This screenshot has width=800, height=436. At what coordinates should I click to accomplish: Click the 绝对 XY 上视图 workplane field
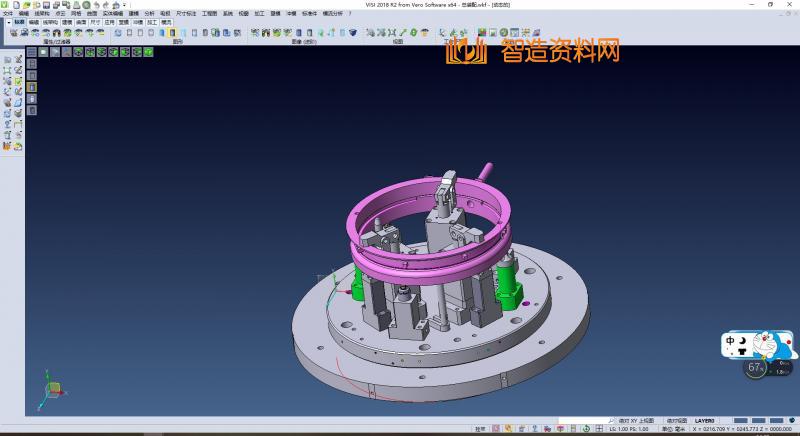click(636, 420)
